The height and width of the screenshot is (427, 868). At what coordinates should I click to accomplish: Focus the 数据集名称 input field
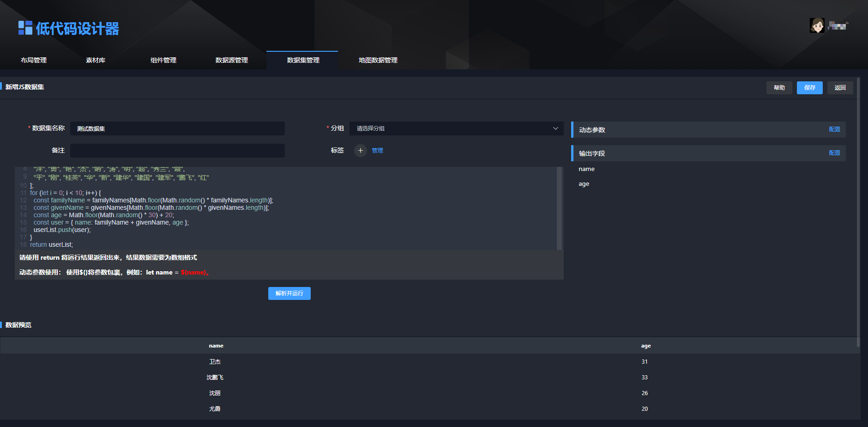177,128
